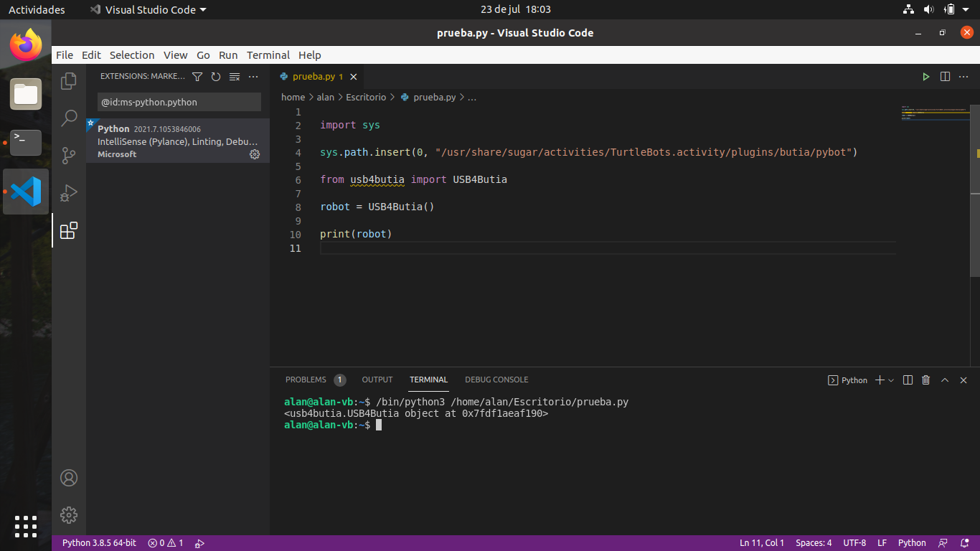Show applications grid in dock

coord(26,527)
